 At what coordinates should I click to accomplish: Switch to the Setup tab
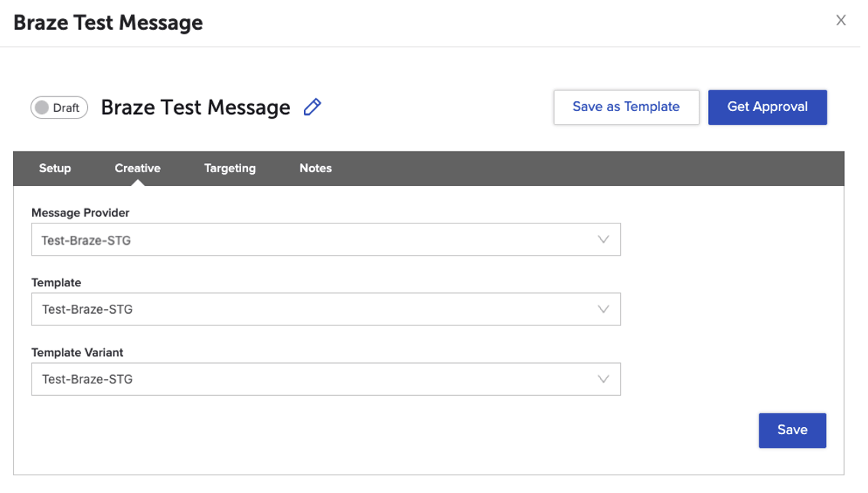point(55,168)
